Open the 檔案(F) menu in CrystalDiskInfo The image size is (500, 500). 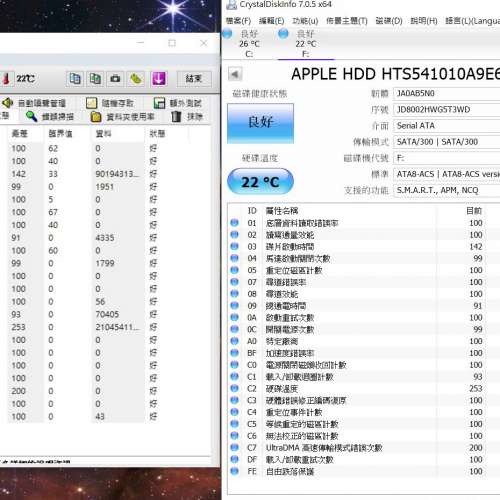[238, 21]
